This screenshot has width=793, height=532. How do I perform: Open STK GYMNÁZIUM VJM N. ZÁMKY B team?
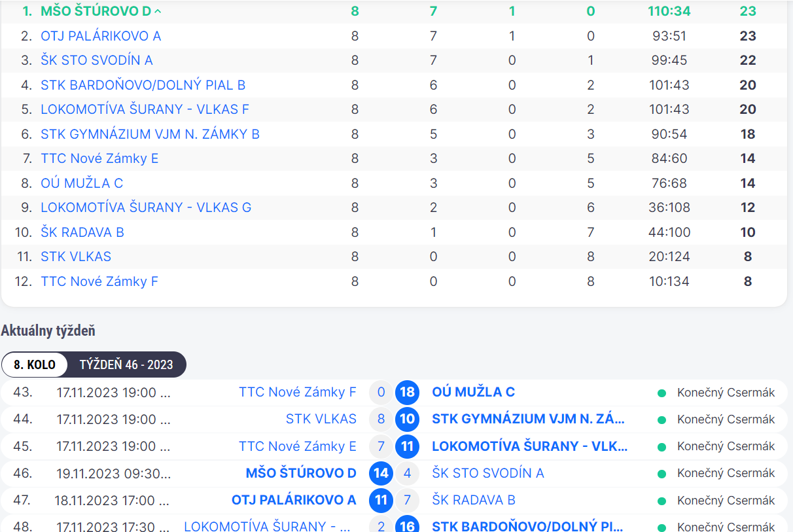[150, 134]
